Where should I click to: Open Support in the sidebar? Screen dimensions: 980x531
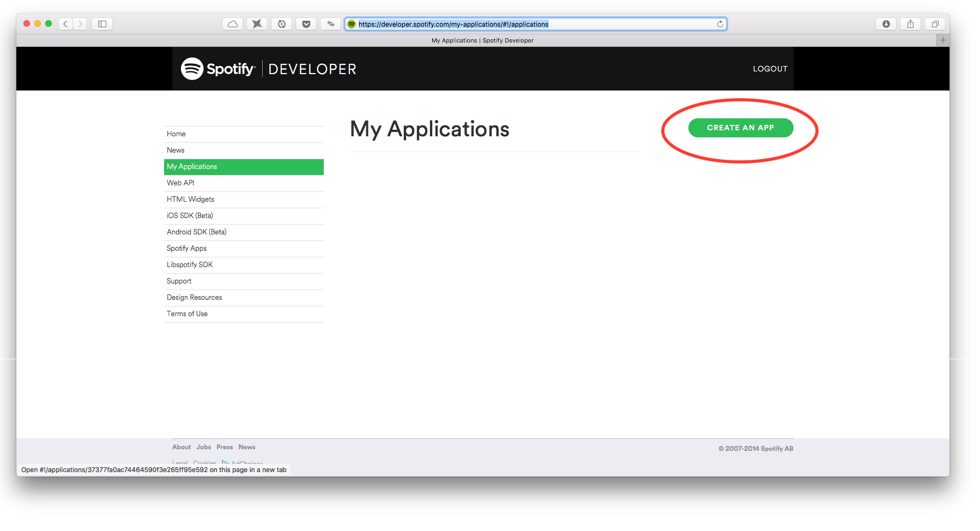(x=244, y=281)
